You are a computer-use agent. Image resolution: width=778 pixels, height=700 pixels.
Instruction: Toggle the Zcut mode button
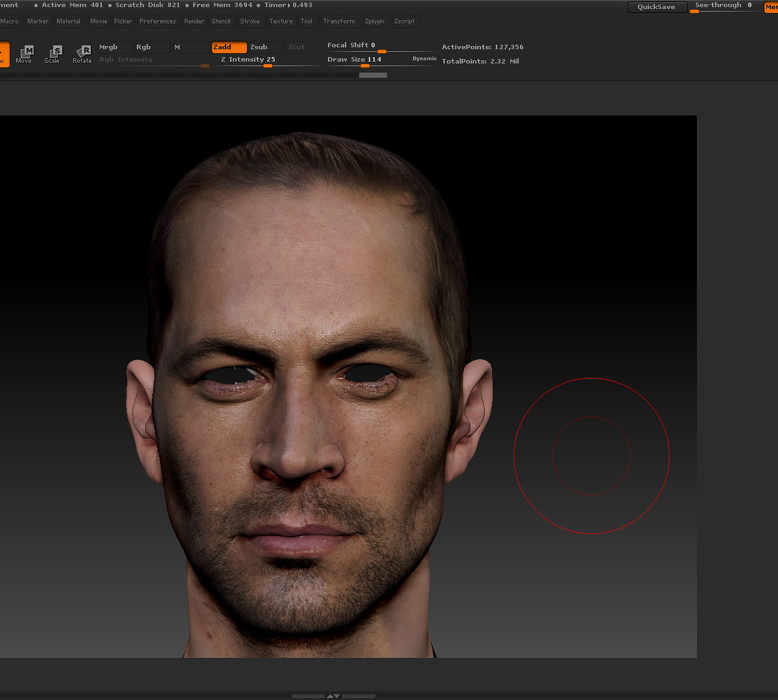(x=304, y=47)
